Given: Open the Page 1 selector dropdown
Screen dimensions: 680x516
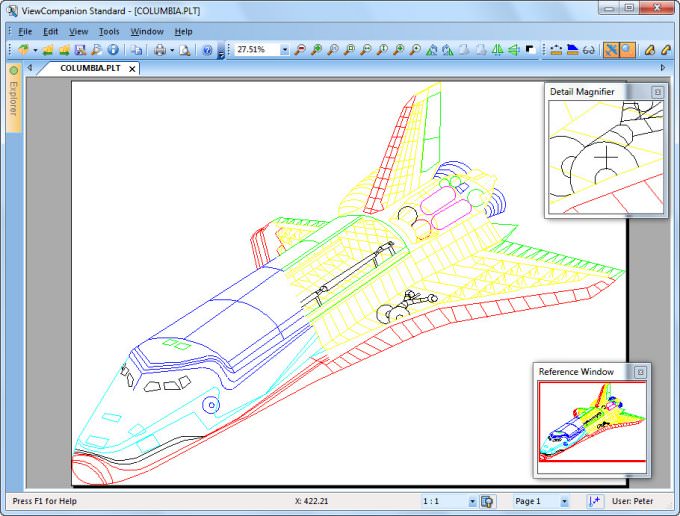Looking at the screenshot, I should click(564, 502).
